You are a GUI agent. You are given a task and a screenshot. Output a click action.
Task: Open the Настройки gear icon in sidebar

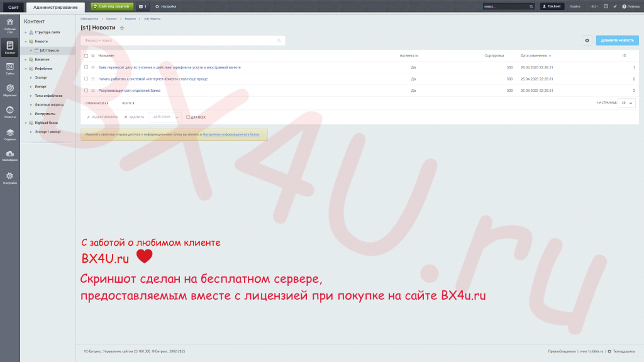(10, 176)
